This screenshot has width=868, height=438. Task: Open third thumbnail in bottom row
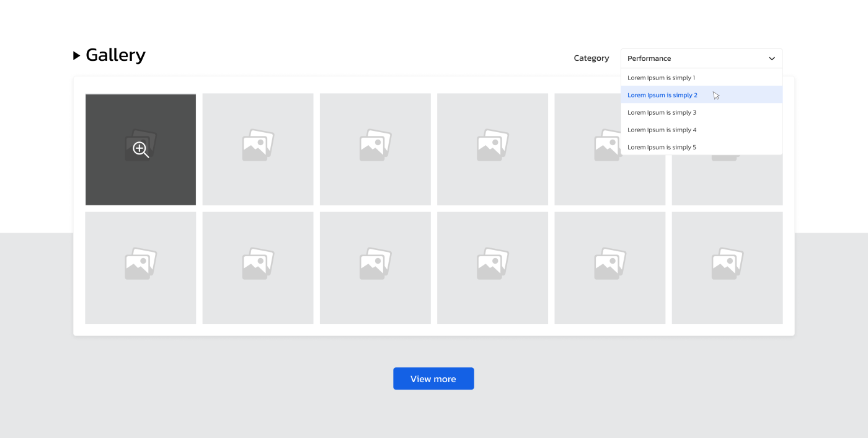point(375,267)
